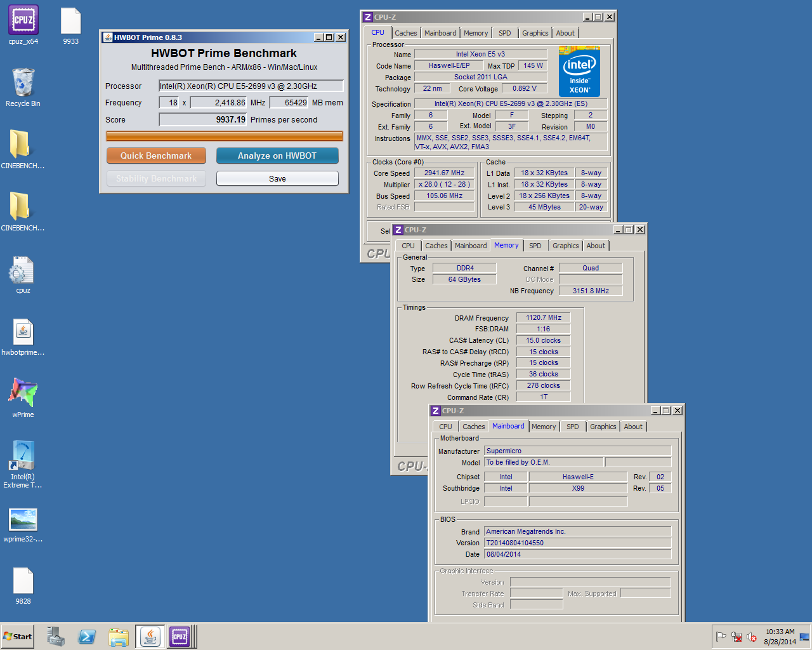The height and width of the screenshot is (650, 812).
Task: Open Graphics tab in bottom CPU-Z window
Action: [603, 427]
